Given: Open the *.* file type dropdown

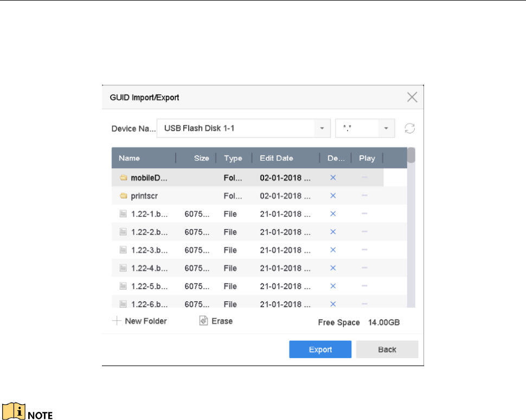Looking at the screenshot, I should coord(386,129).
